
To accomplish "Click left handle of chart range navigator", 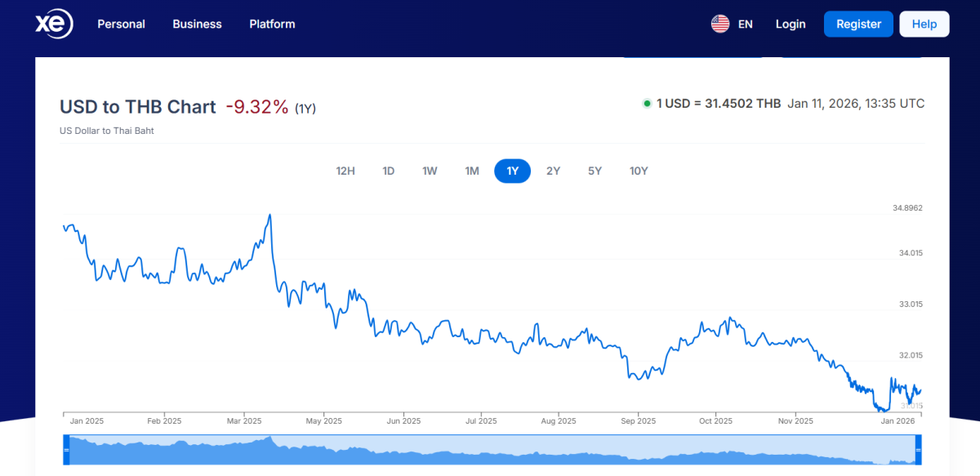I will pyautogui.click(x=66, y=450).
